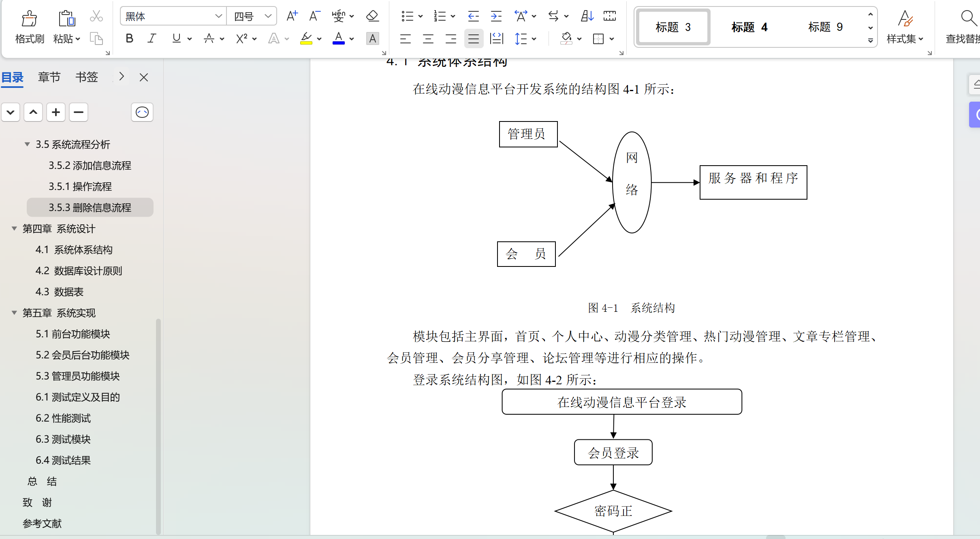Click the Find and Replace magnifier icon
Viewport: 980px width, 539px height.
point(968,18)
